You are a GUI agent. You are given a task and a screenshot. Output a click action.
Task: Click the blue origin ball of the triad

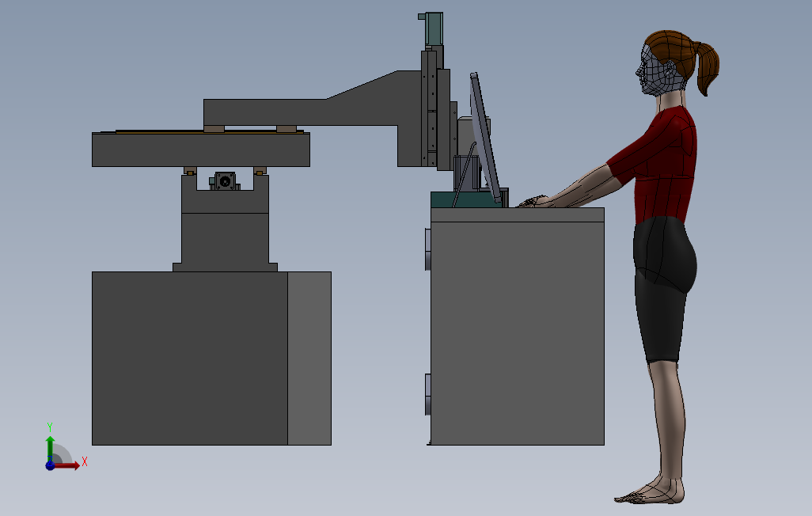[50, 465]
